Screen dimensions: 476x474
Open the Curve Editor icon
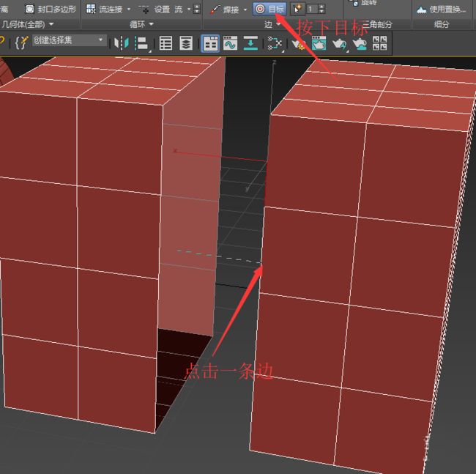click(230, 43)
